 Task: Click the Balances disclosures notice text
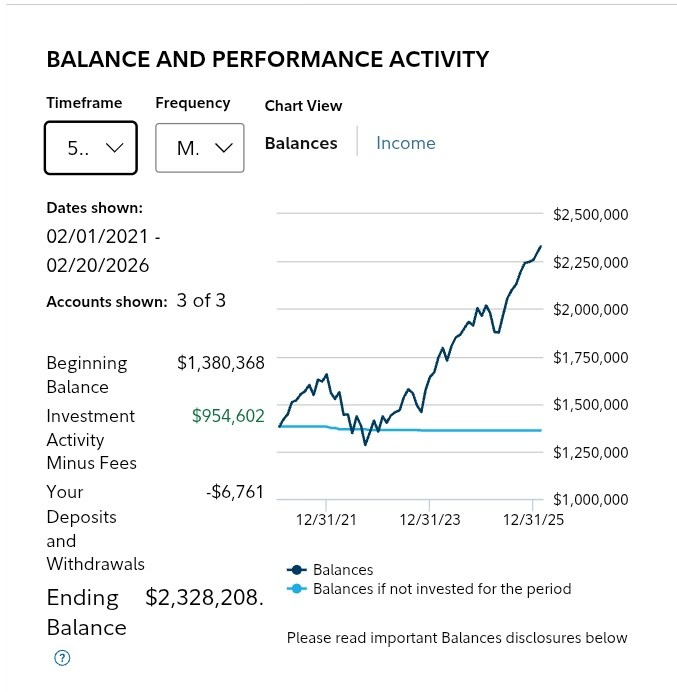457,638
